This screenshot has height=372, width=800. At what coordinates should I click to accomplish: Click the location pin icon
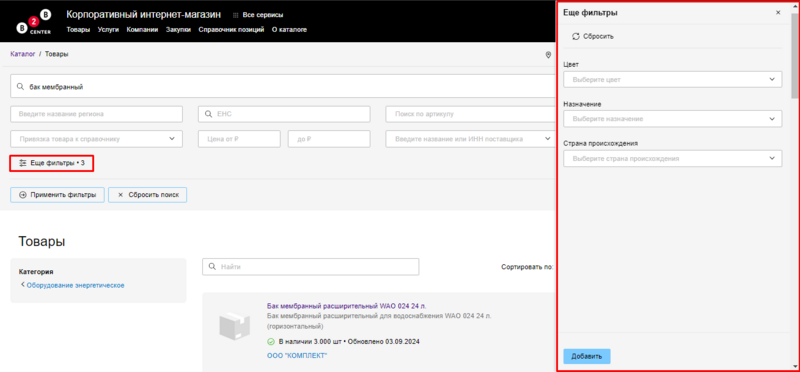pyautogui.click(x=548, y=55)
